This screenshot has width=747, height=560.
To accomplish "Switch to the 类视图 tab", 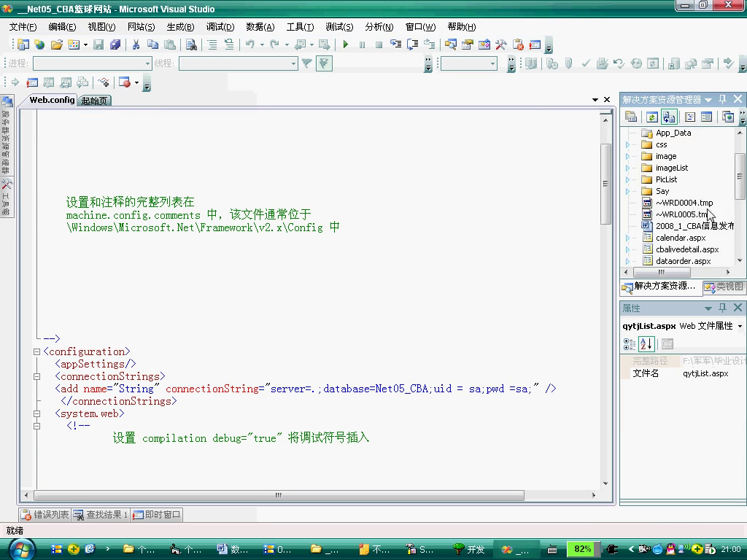I will tap(724, 286).
